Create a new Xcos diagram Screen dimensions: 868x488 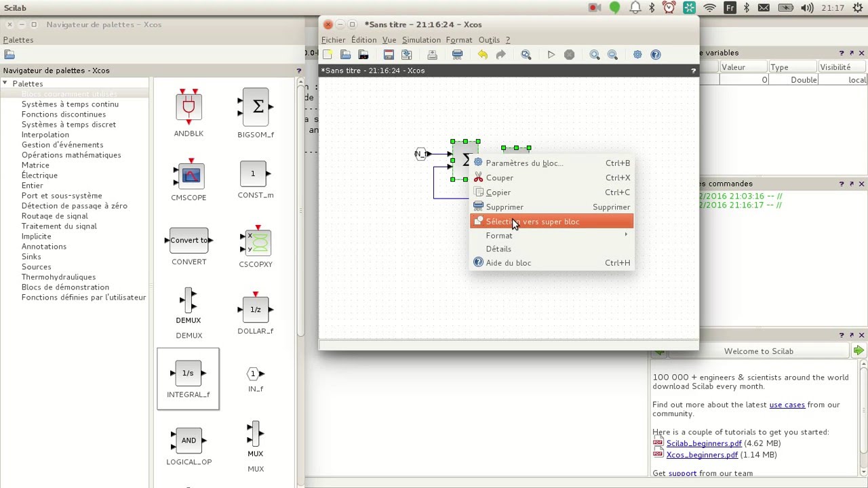(x=328, y=55)
